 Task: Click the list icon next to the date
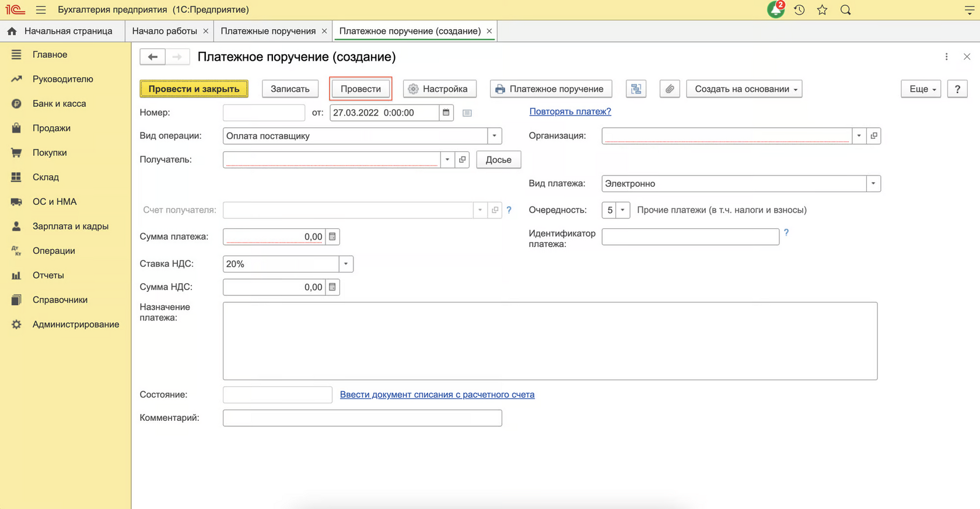[467, 113]
